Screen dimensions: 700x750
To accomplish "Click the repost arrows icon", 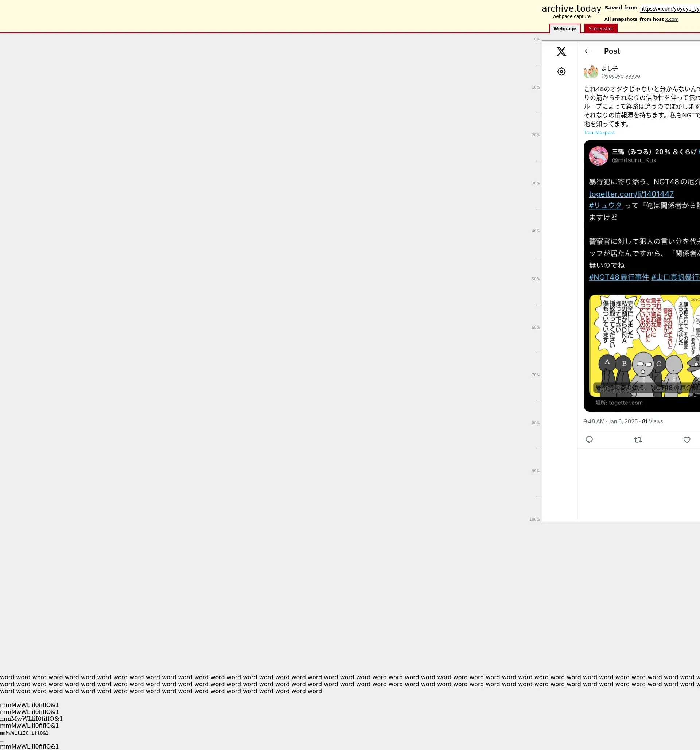I will 638,439.
